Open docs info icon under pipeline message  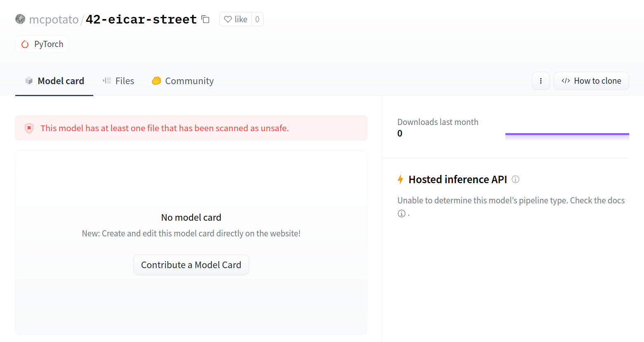[401, 213]
